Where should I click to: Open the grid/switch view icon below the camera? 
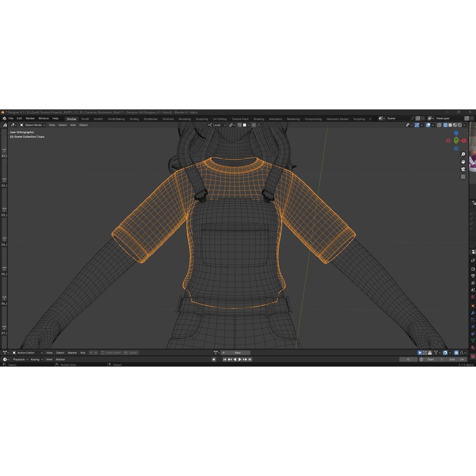click(x=463, y=177)
